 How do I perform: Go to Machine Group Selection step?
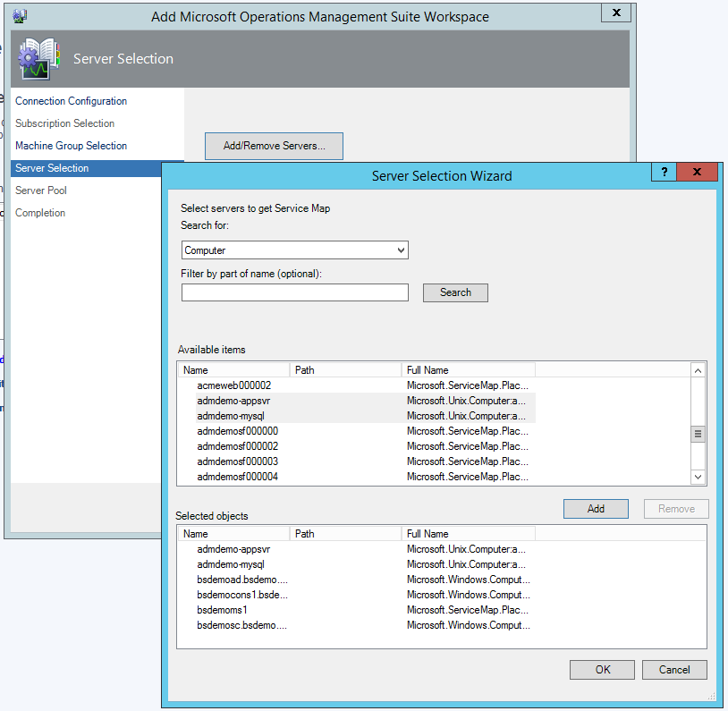click(x=71, y=146)
